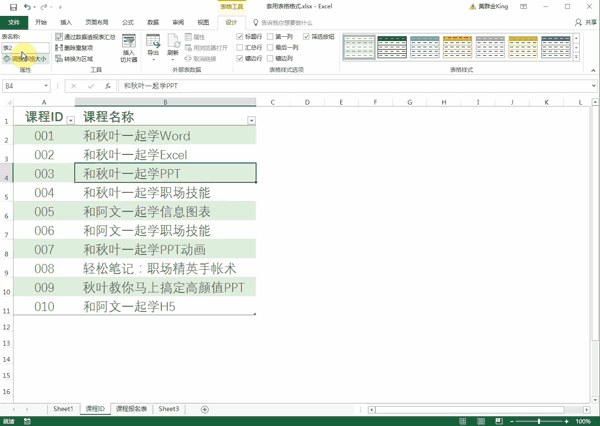Click Convert to Range (转换为区域)

(x=76, y=58)
